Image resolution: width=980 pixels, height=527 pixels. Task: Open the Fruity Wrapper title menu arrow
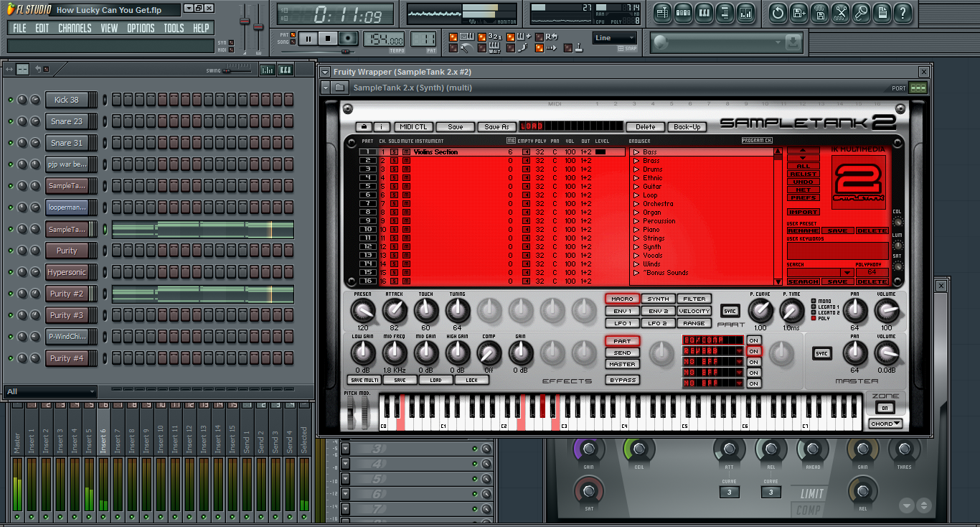click(325, 72)
